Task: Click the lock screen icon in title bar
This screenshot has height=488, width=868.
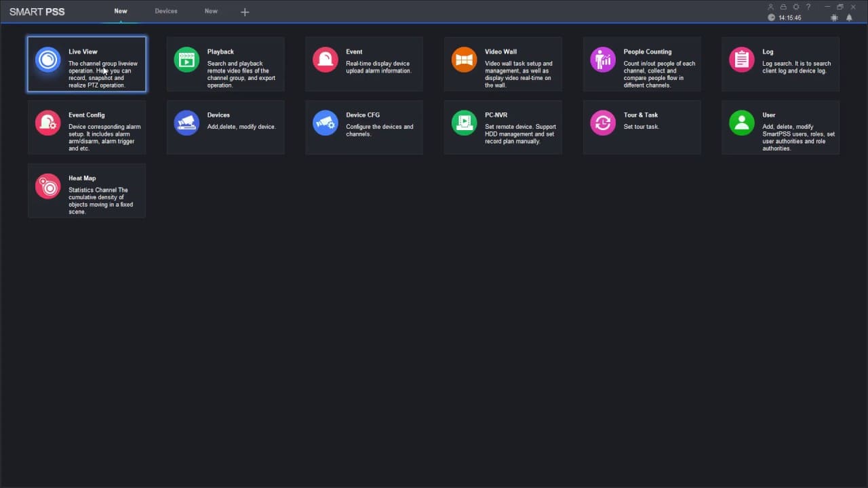Action: pos(783,7)
